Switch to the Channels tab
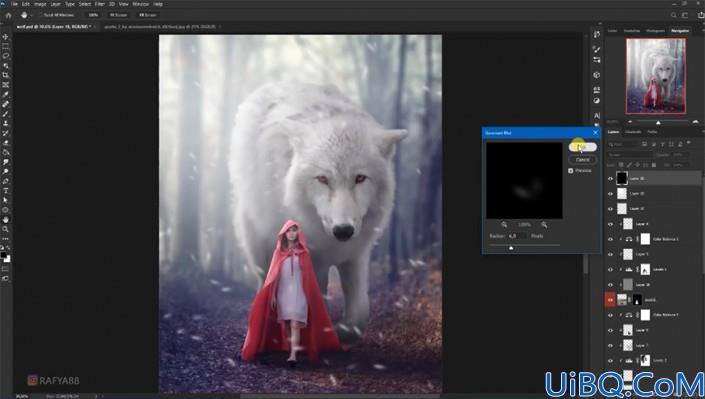Viewport: 705px width, 399px height. pyautogui.click(x=633, y=132)
